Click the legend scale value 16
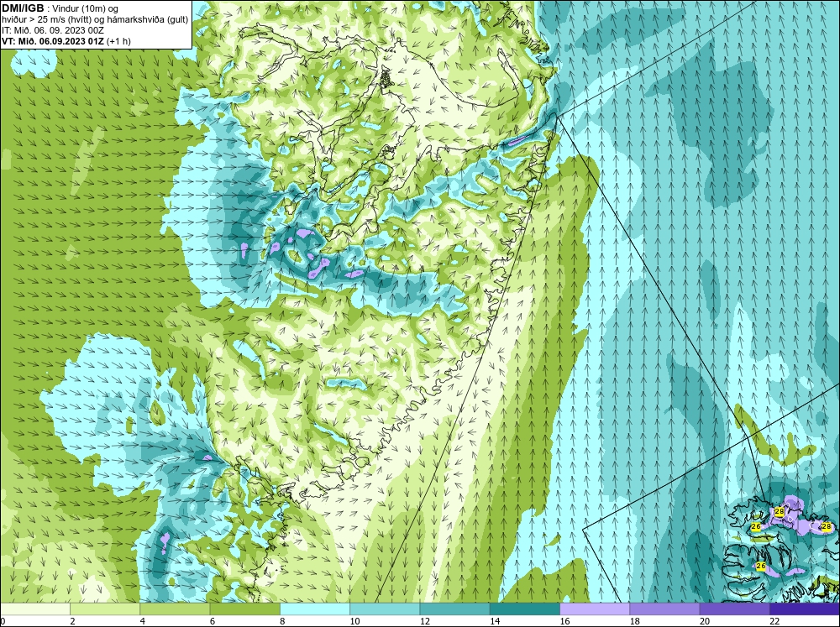840x627 pixels. point(564,621)
